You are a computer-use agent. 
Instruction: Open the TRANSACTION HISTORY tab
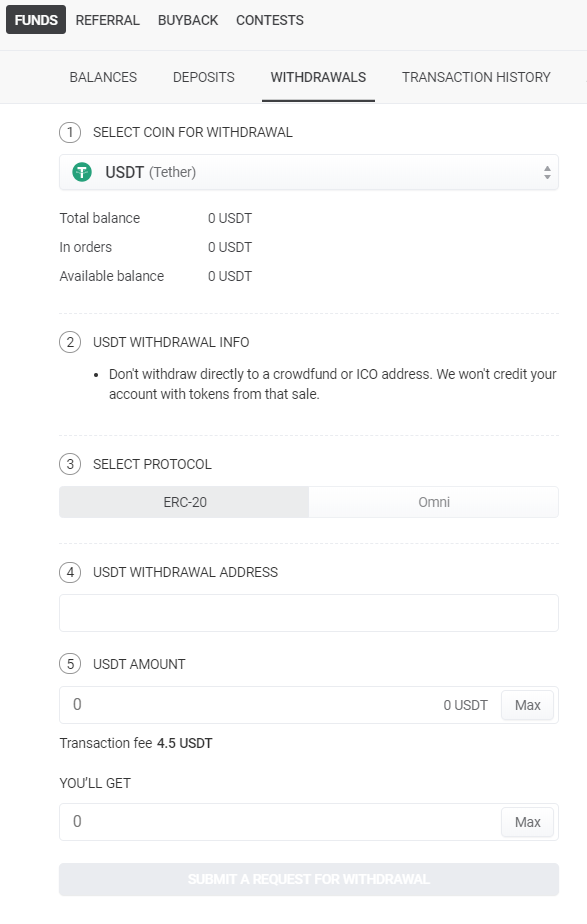476,77
